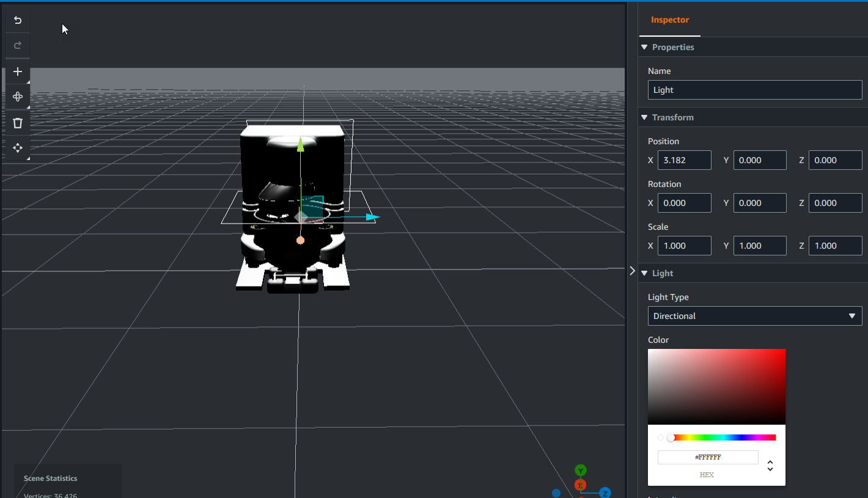This screenshot has width=868, height=498.
Task: Click the blue Z axis on the view gizmo
Action: pos(605,493)
